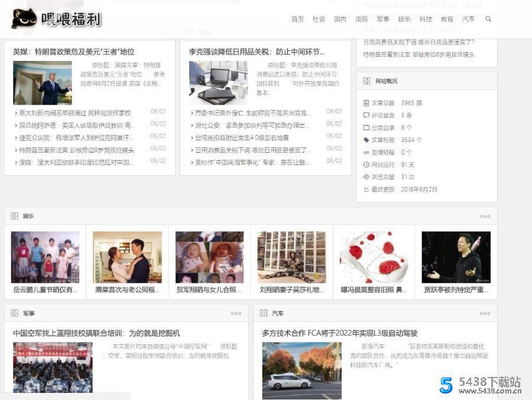532x400 pixels.
Task: Click the tag icon beside 文章标签
Action: pos(366,138)
